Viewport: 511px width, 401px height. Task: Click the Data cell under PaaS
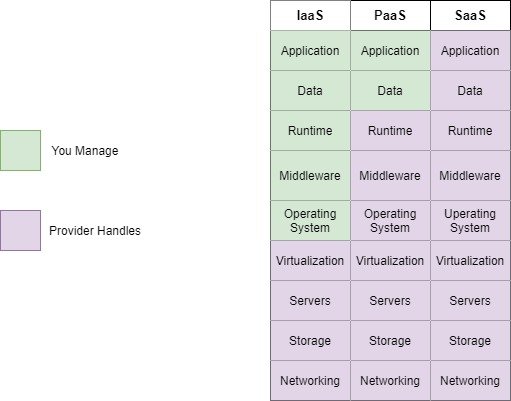pos(390,91)
